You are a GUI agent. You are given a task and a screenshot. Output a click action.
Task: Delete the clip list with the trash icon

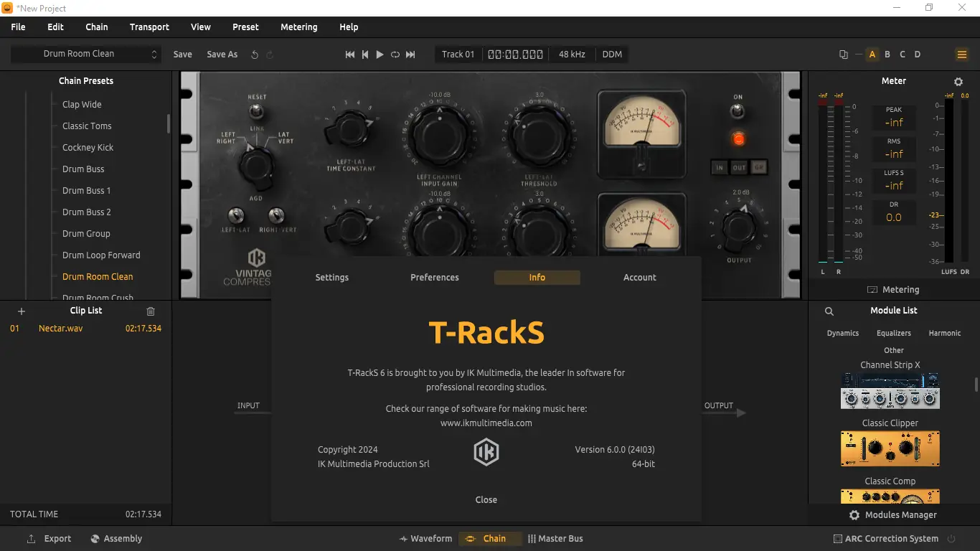click(x=150, y=311)
